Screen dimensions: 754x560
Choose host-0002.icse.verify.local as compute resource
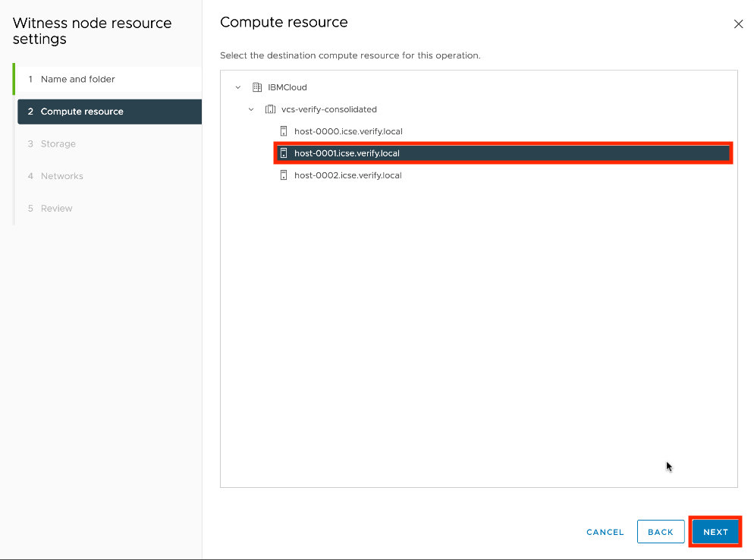[348, 175]
